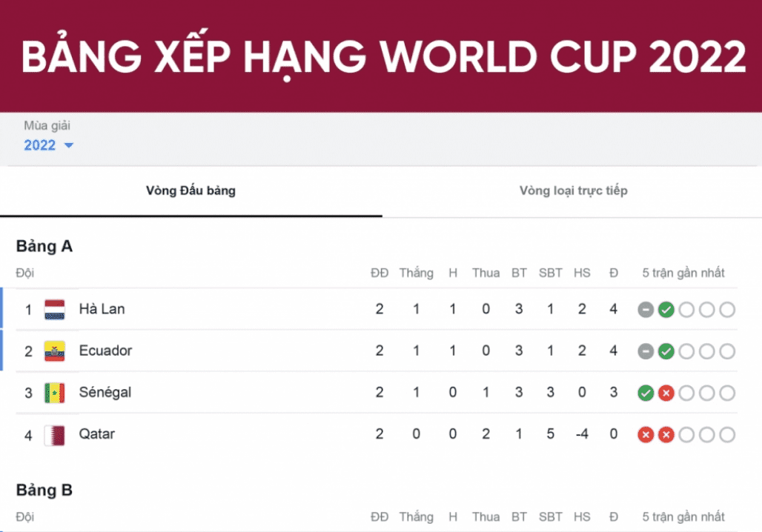Open the 2022 season dropdown
Screen dimensions: 762x532
click(x=40, y=145)
